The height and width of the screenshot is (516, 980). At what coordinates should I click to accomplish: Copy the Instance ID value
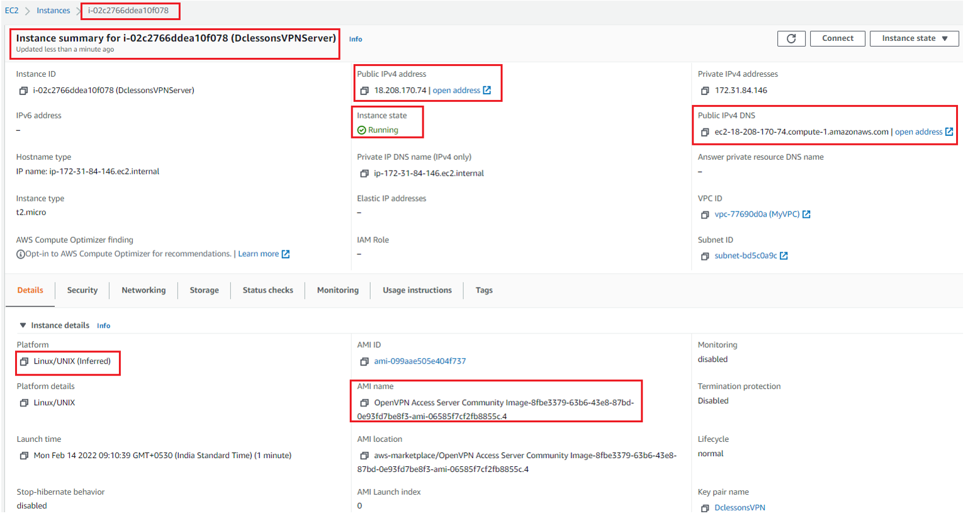(23, 91)
